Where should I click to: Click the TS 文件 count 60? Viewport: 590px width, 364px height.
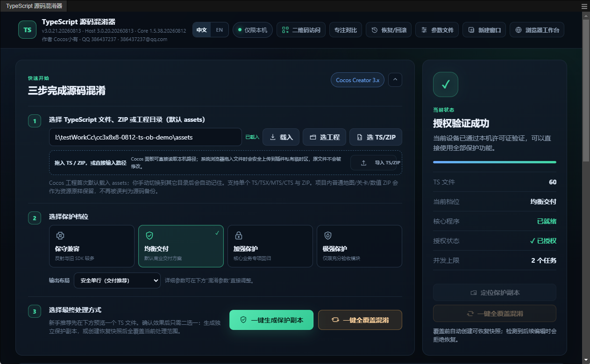[553, 182]
